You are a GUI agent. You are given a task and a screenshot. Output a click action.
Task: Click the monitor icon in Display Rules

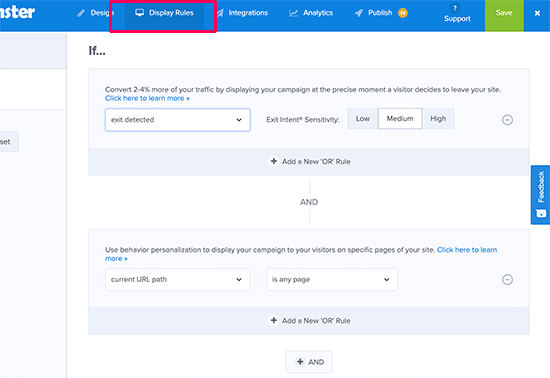click(x=140, y=13)
